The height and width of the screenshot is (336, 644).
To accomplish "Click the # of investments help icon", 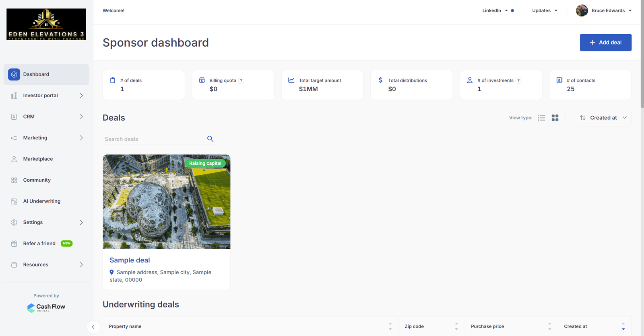I will (x=518, y=80).
